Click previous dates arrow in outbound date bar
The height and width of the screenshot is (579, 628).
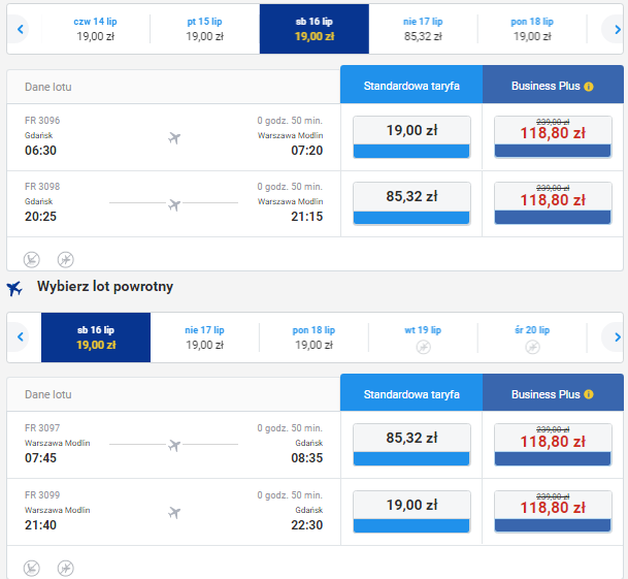point(20,29)
